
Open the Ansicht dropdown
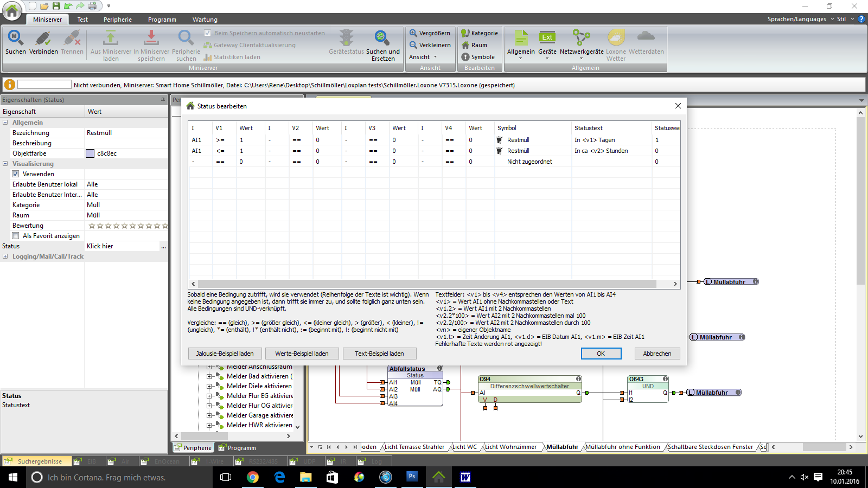coord(423,57)
